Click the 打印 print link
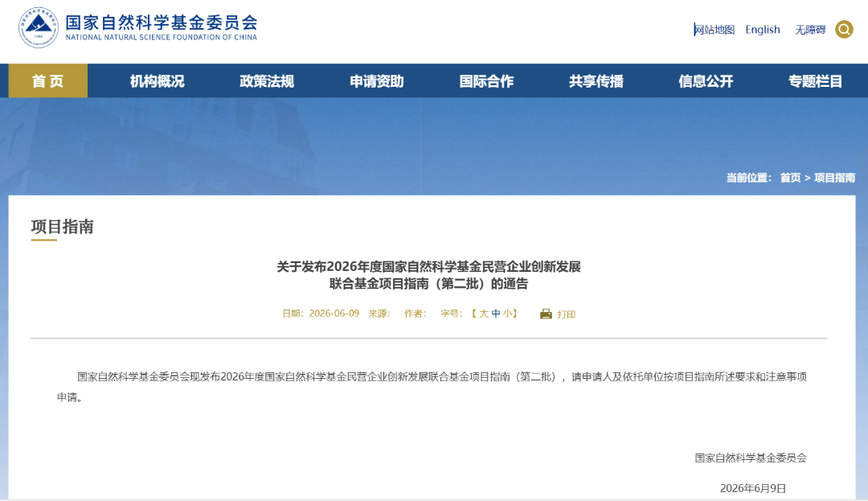 coord(567,314)
